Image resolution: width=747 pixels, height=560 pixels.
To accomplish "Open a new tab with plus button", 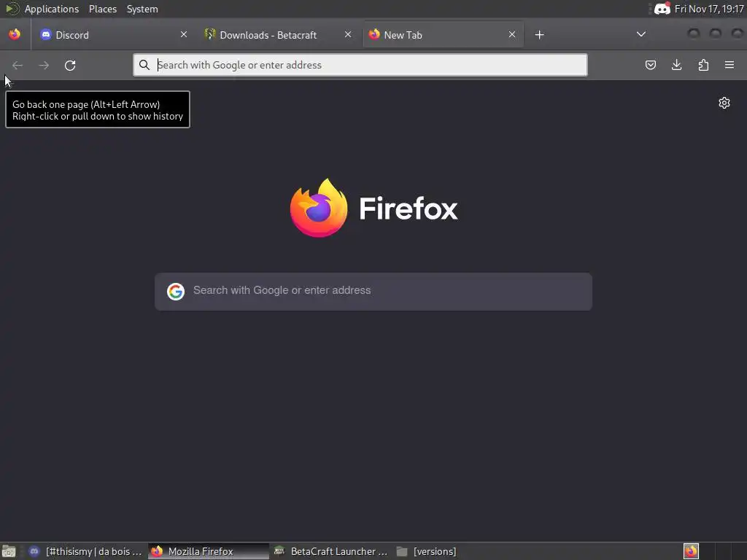I will tap(539, 35).
